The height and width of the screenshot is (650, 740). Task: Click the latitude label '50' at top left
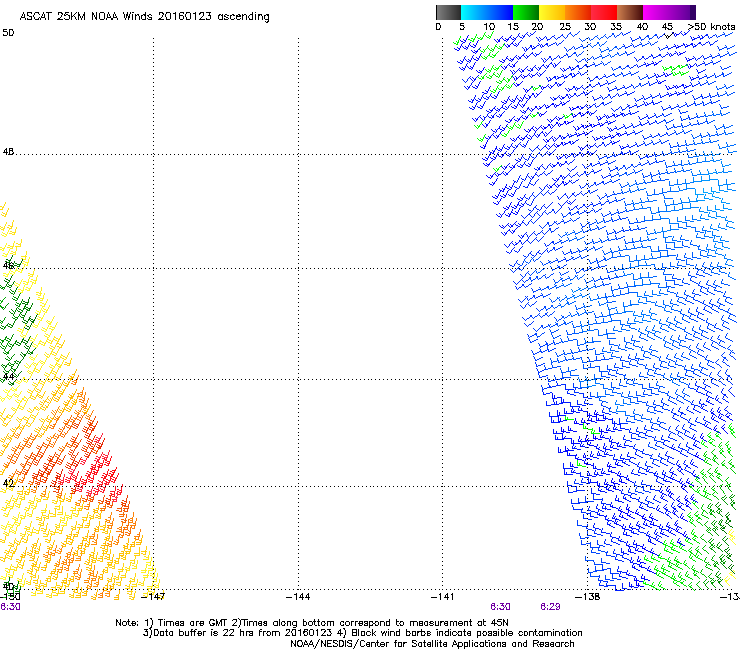(x=8, y=33)
